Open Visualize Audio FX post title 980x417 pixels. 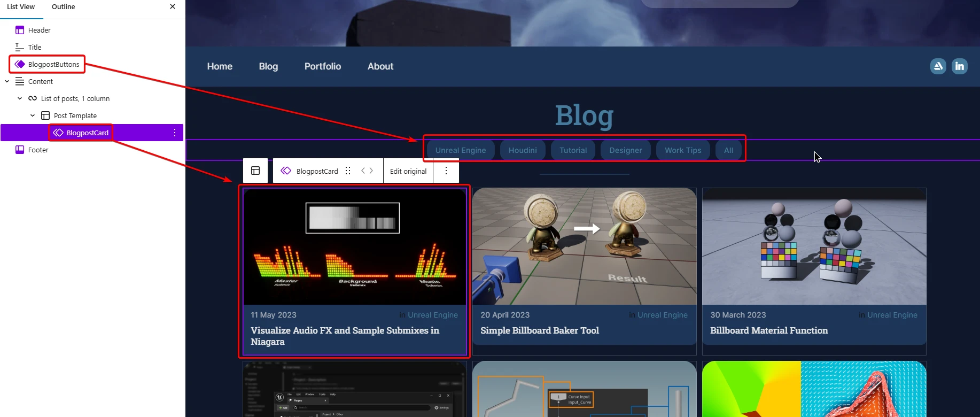[x=345, y=336]
